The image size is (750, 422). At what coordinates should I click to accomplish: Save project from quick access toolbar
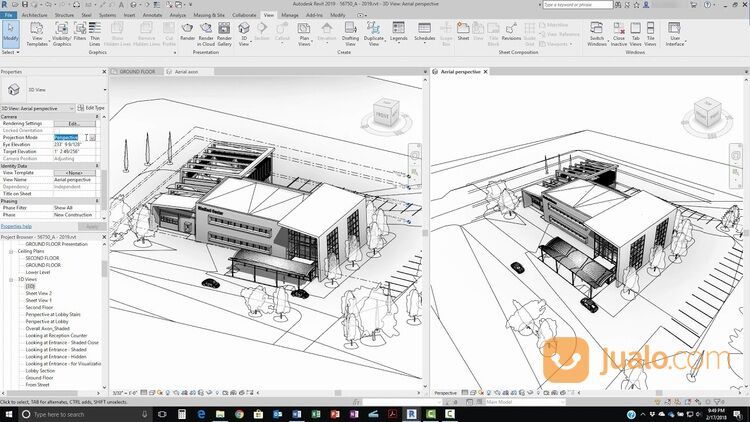pos(25,5)
